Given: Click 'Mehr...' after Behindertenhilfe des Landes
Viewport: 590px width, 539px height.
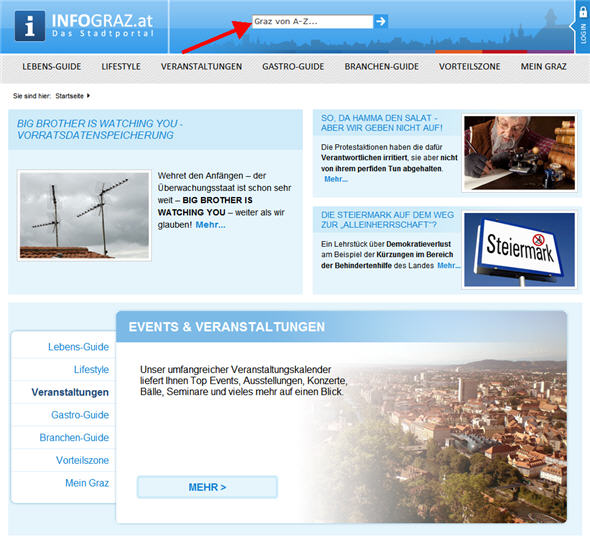Looking at the screenshot, I should [449, 265].
